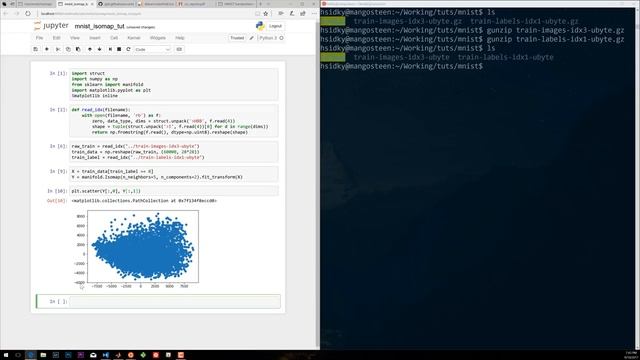This screenshot has height=360, width=640.
Task: Open the Widgets menu in Jupyter
Action: [158, 38]
